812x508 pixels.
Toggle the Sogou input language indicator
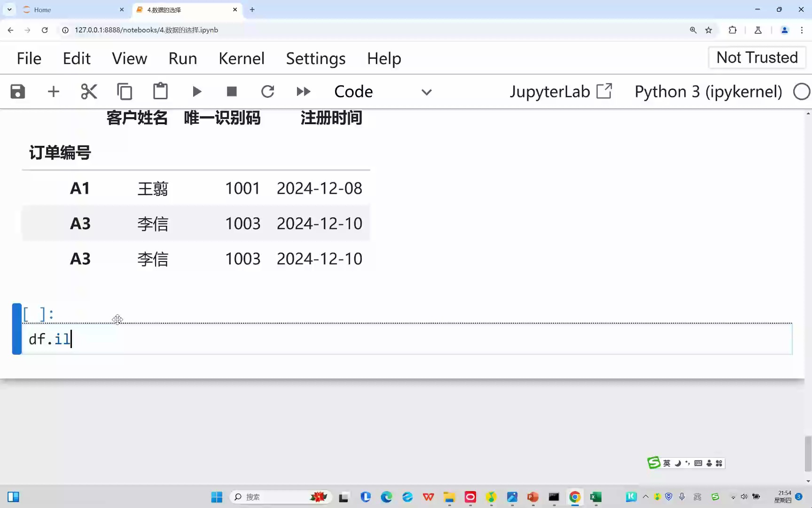[x=667, y=463]
